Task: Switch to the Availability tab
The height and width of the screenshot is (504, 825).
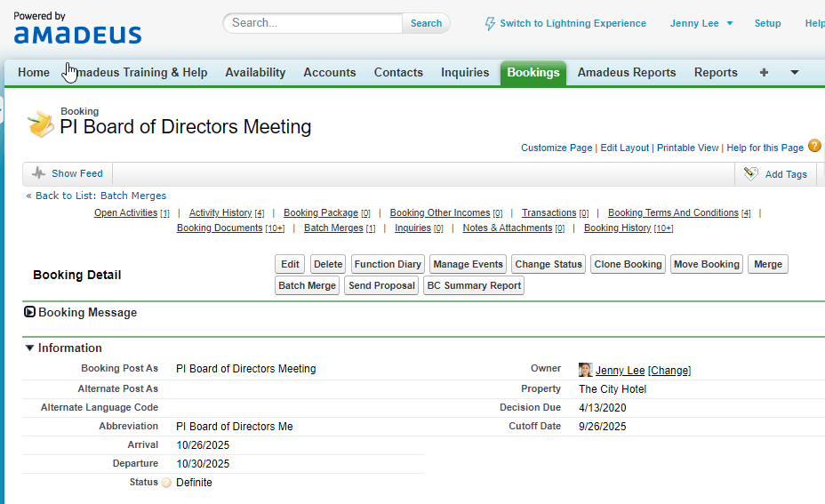Action: click(255, 73)
